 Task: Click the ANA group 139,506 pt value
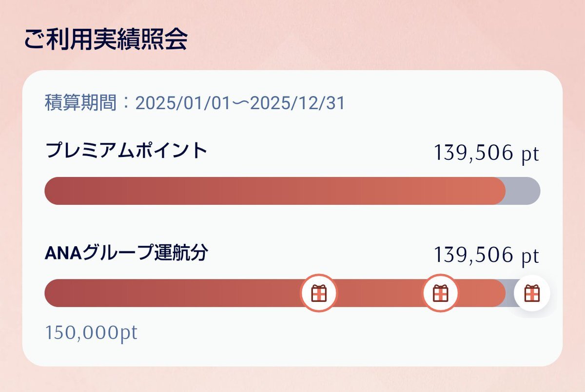coord(486,255)
